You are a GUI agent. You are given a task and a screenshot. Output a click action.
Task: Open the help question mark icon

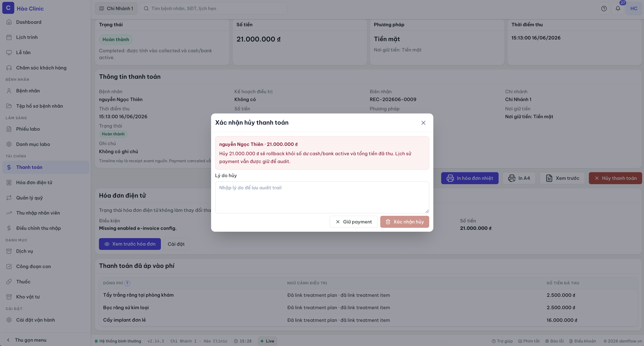604,8
